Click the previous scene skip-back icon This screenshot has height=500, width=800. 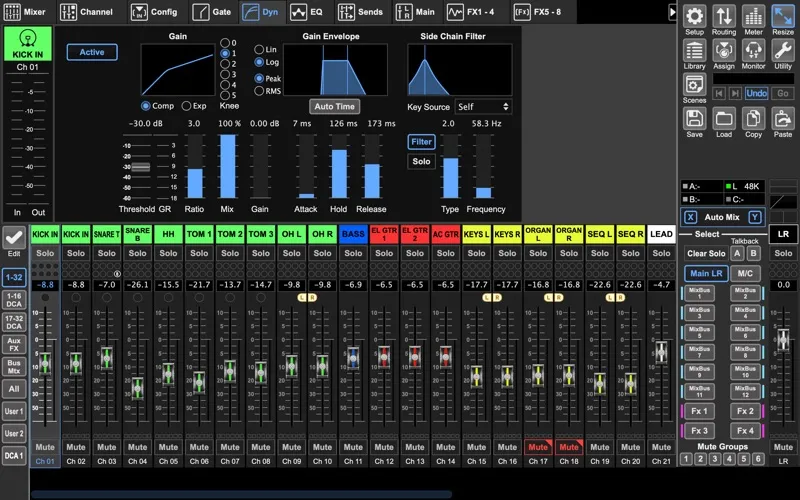pyautogui.click(x=719, y=93)
